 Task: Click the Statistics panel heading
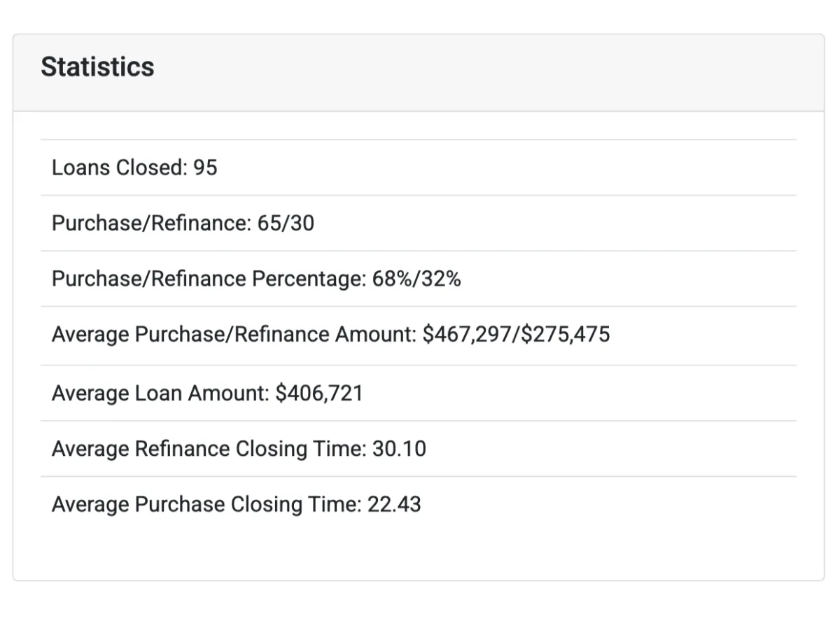click(x=97, y=67)
